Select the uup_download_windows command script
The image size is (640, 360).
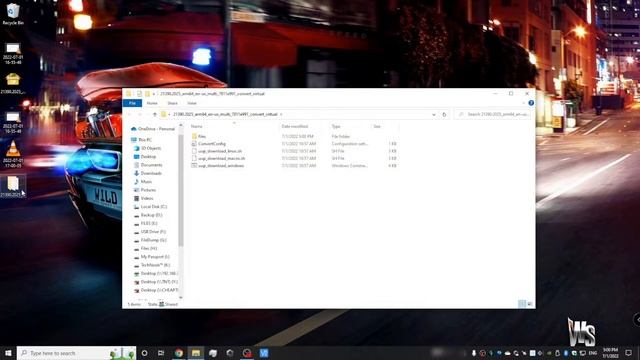221,166
